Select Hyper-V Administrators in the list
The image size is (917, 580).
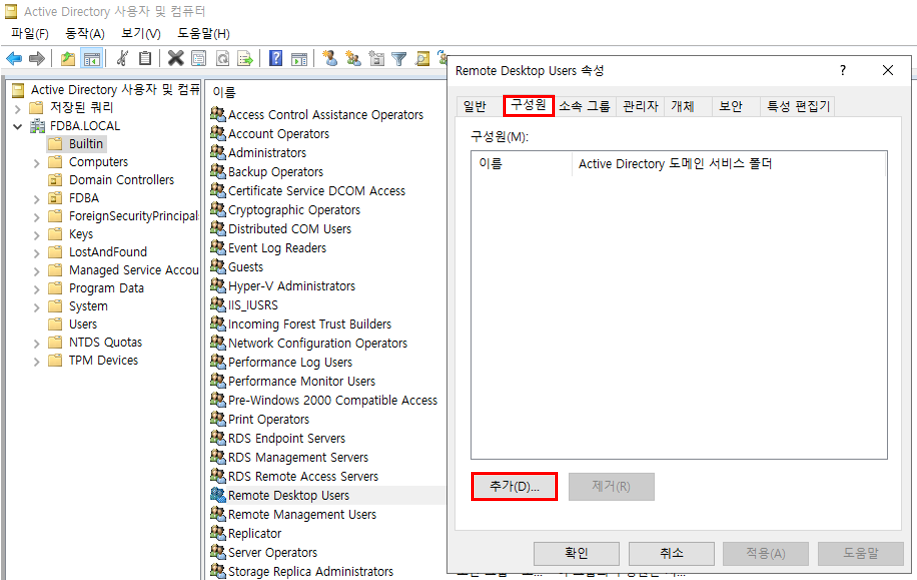(x=292, y=286)
